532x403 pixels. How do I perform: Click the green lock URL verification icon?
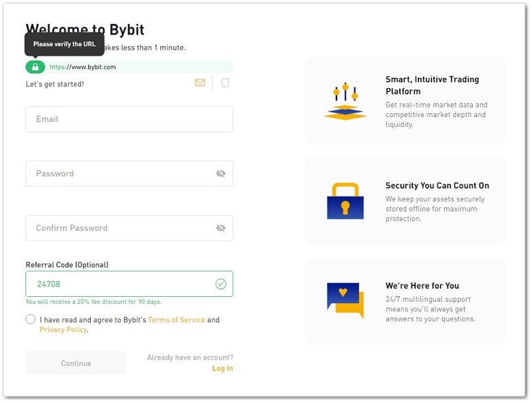[x=35, y=68]
